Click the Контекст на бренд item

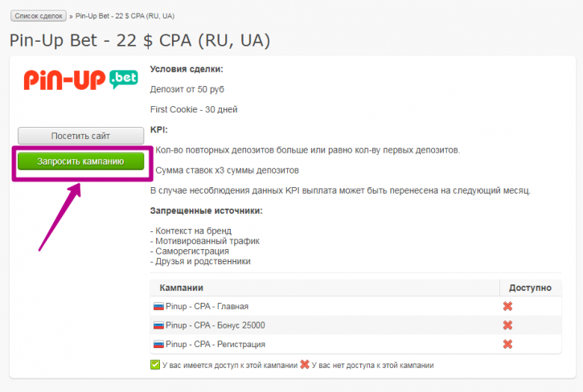191,231
